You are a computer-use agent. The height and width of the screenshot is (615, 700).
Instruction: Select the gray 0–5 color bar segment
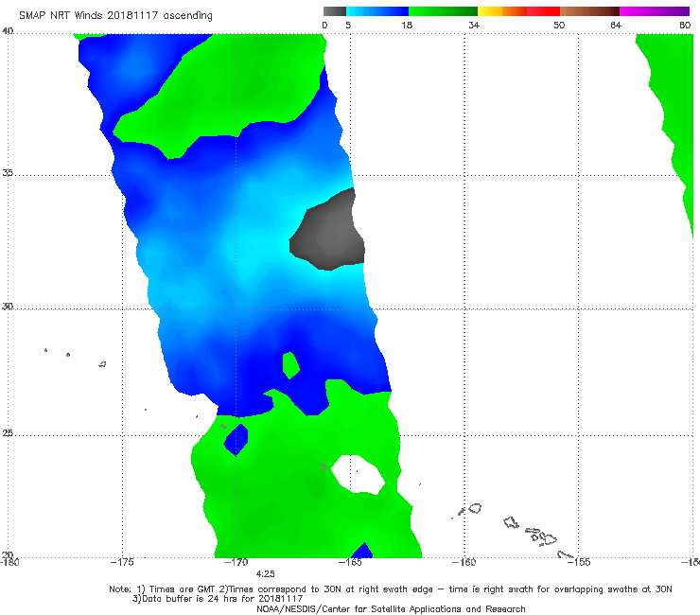[335, 11]
